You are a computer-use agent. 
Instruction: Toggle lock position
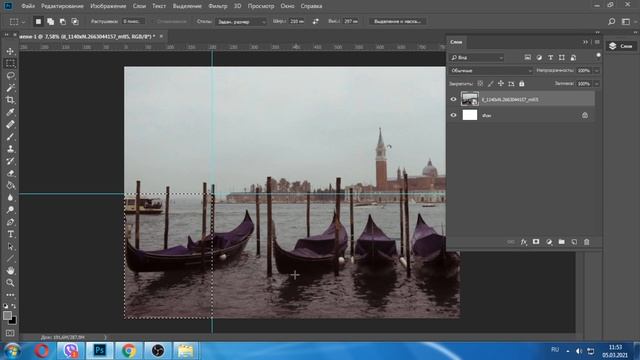tap(501, 84)
